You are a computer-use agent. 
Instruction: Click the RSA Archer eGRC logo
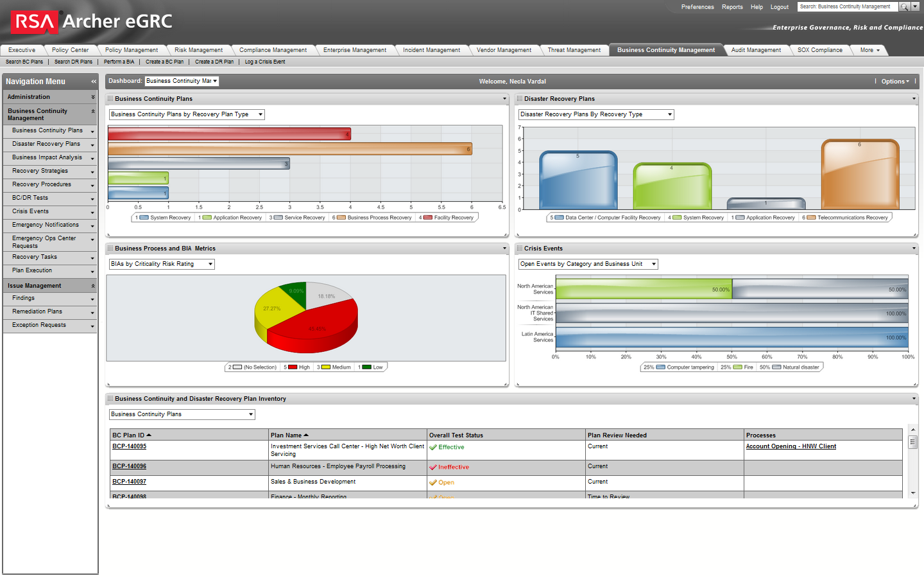point(92,22)
